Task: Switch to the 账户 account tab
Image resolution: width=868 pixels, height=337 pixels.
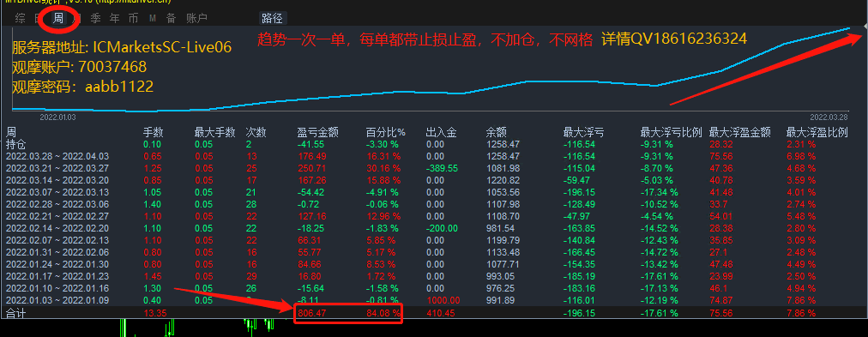Action: (x=196, y=18)
